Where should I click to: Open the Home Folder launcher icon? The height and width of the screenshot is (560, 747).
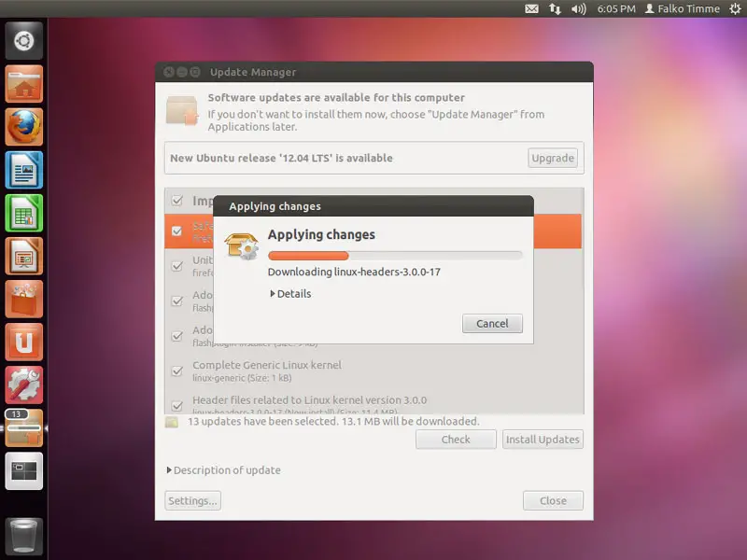[24, 84]
